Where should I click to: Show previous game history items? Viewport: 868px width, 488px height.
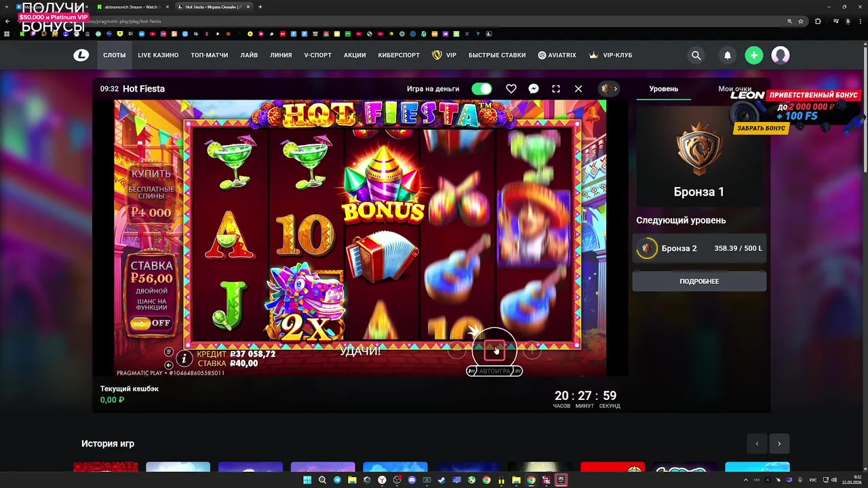pyautogui.click(x=757, y=444)
